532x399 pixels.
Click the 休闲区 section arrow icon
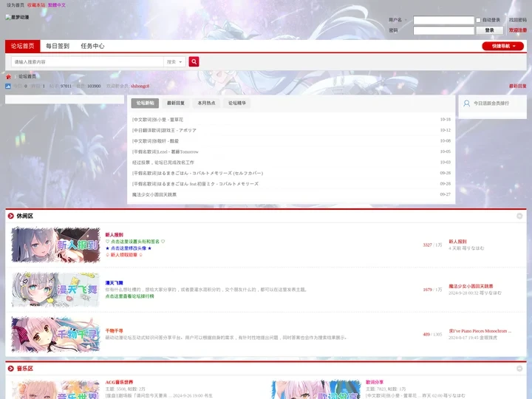pyautogui.click(x=11, y=216)
